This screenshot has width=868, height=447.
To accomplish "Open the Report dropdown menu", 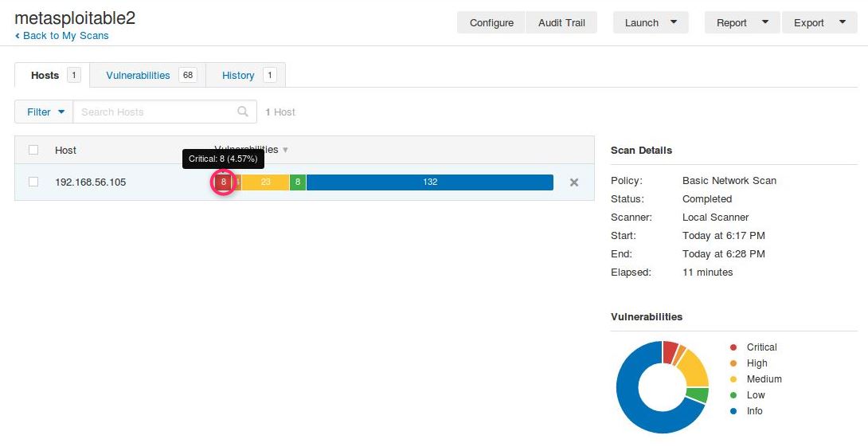I will tap(742, 23).
